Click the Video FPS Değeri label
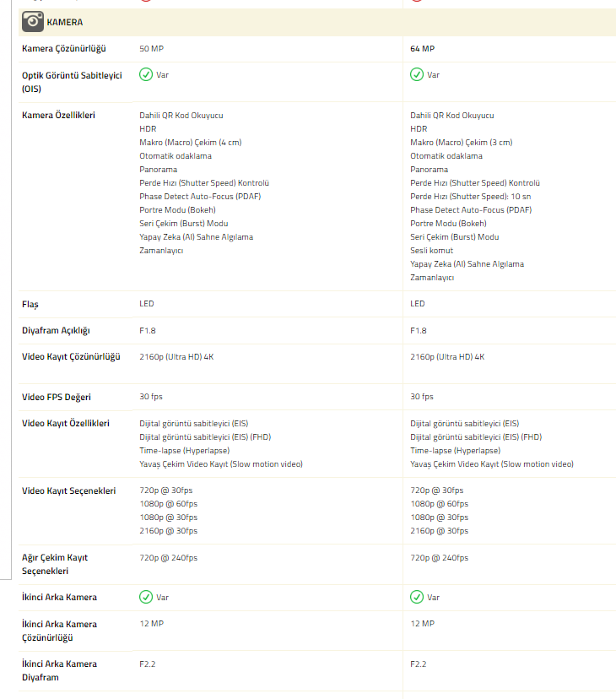Screen dimensions: 616x699 (x=57, y=397)
